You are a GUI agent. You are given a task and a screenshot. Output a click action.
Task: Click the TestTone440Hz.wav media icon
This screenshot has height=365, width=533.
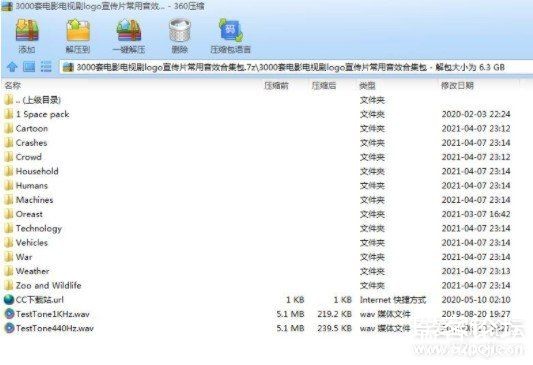9,328
